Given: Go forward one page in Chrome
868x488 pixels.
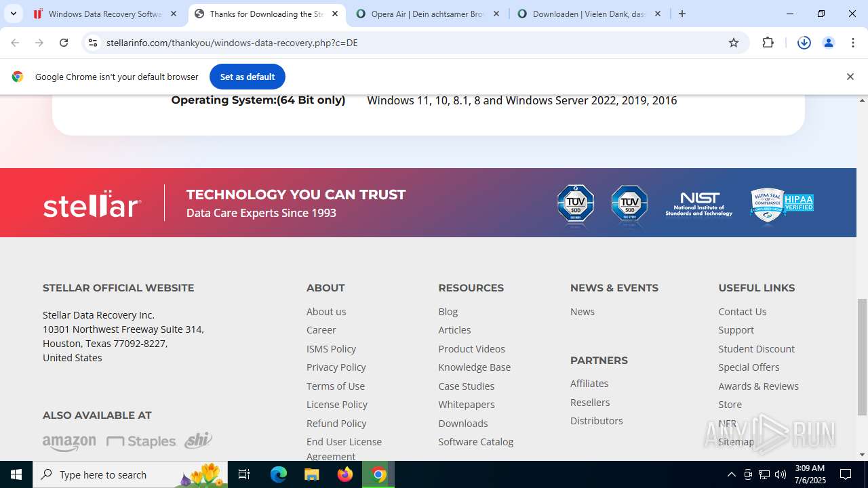Looking at the screenshot, I should tap(39, 43).
